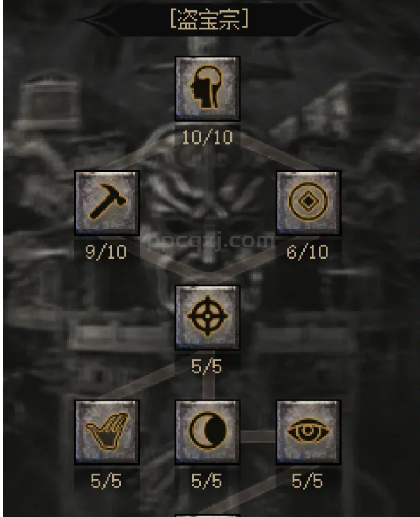The height and width of the screenshot is (517, 420).
Task: Click the 5/5 counter under eye skill
Action: click(x=307, y=481)
